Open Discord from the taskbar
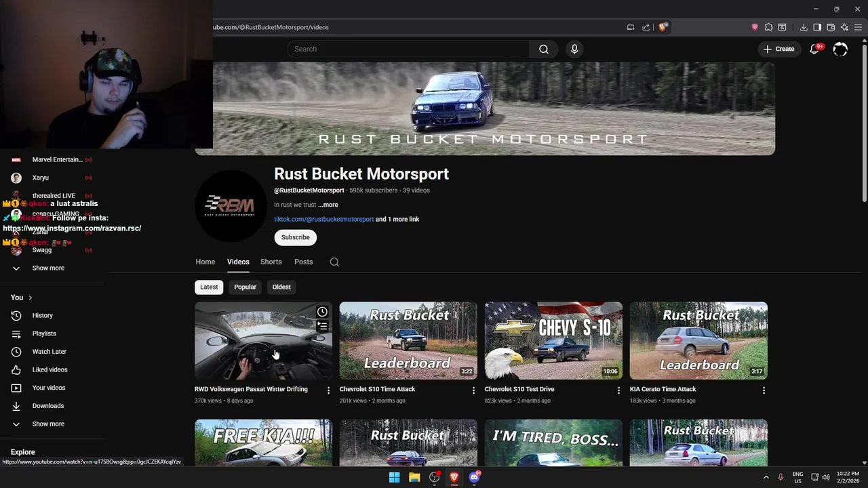The image size is (868, 488). (474, 477)
